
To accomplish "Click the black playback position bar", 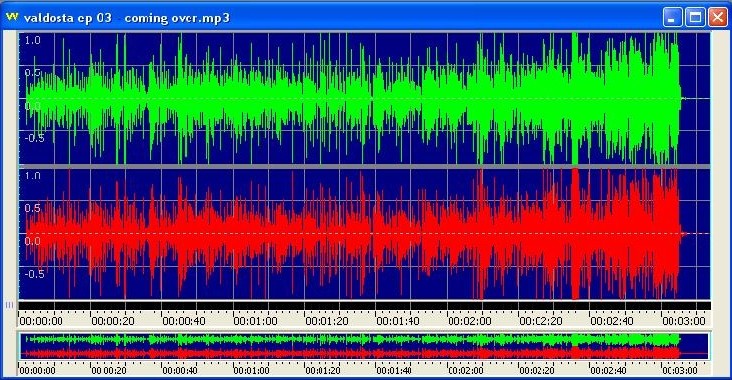I will pyautogui.click(x=364, y=306).
